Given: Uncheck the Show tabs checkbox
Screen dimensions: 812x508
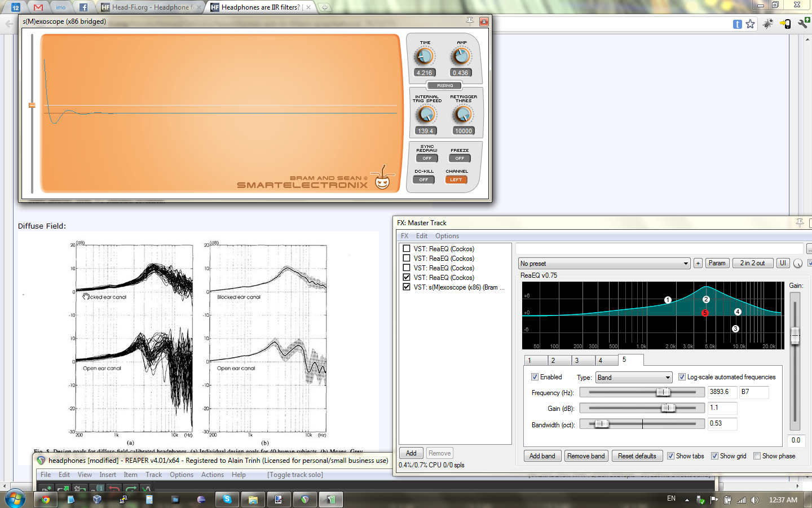Looking at the screenshot, I should (x=670, y=456).
